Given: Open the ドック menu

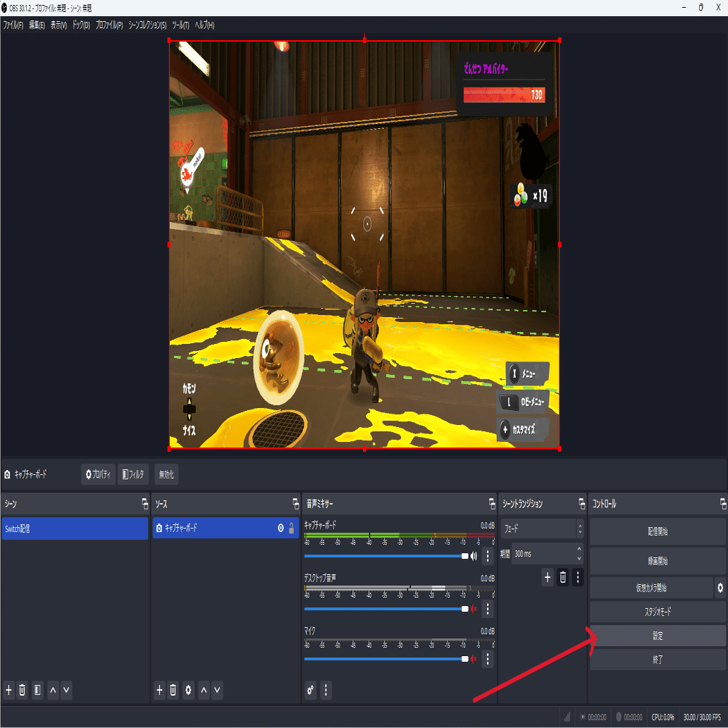Looking at the screenshot, I should click(81, 25).
